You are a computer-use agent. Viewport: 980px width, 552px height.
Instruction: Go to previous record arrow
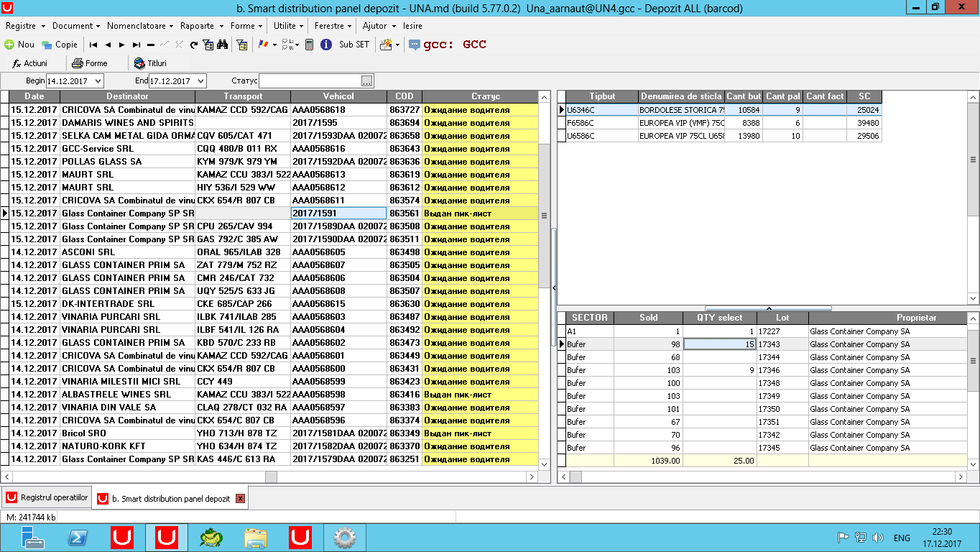108,45
